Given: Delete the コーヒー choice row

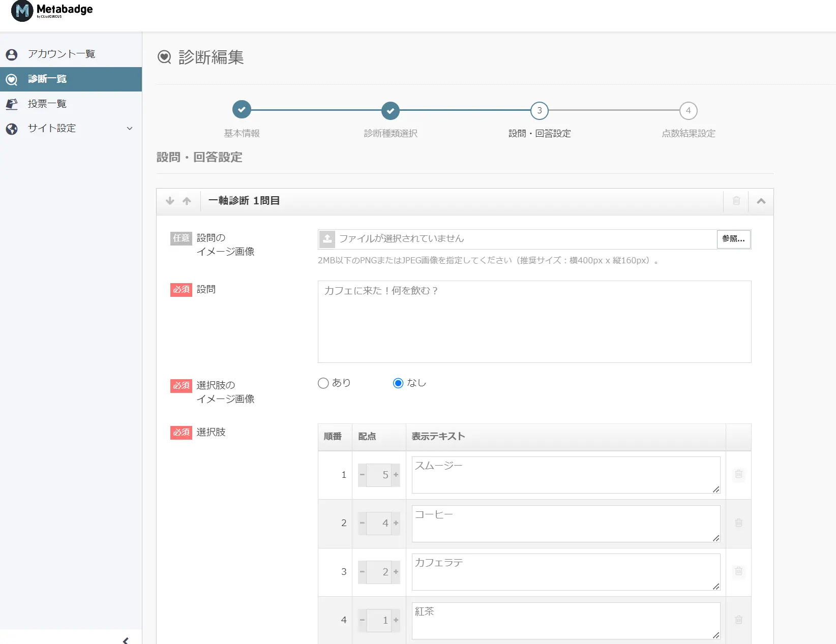Looking at the screenshot, I should pyautogui.click(x=739, y=523).
